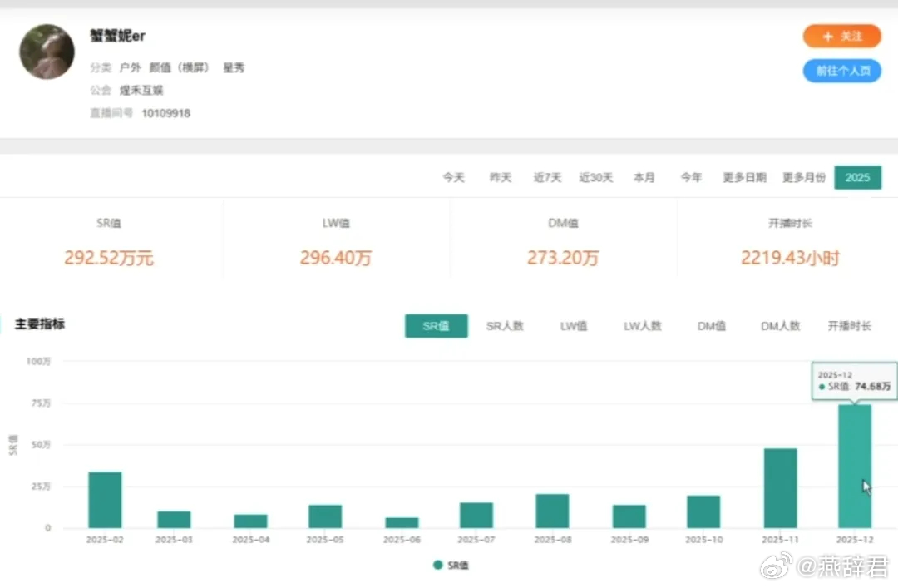This screenshot has width=898, height=588.
Task: Select the 本月 date filter
Action: (x=644, y=177)
